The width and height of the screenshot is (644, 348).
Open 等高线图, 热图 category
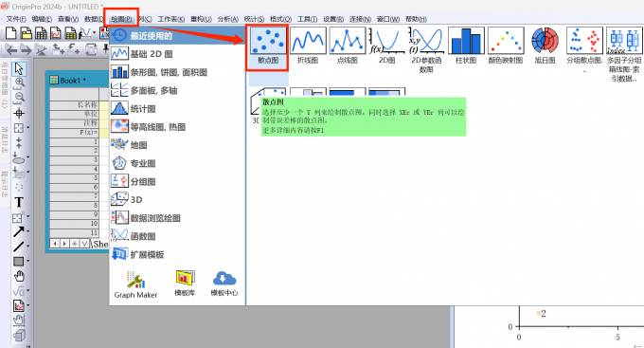click(177, 127)
